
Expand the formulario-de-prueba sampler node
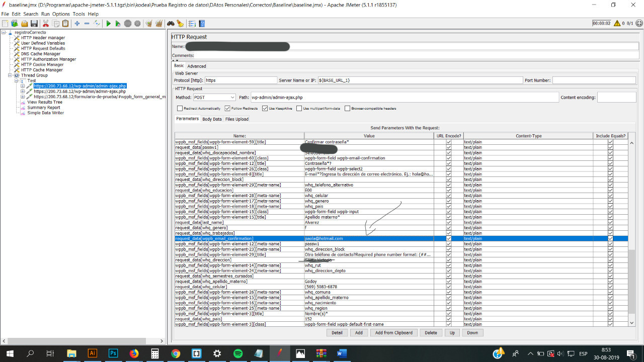click(23, 97)
